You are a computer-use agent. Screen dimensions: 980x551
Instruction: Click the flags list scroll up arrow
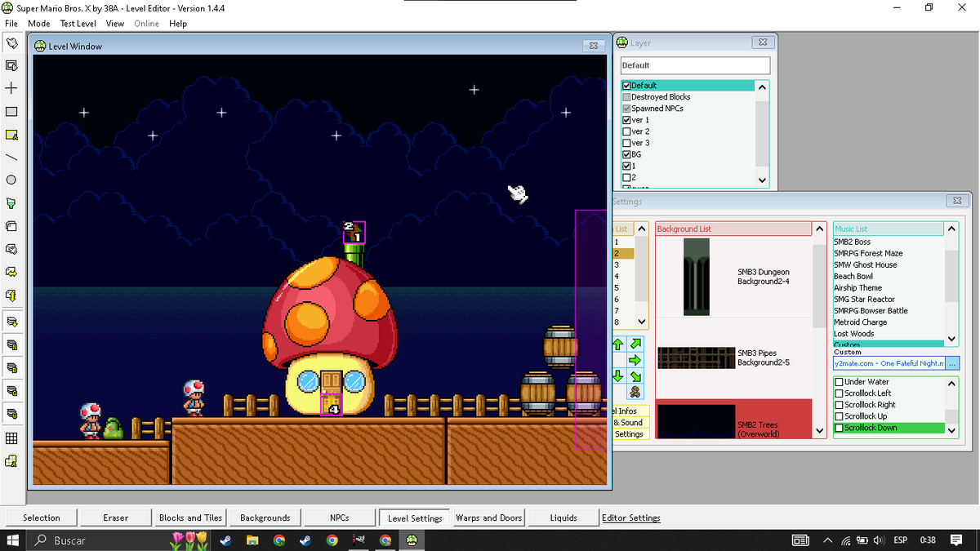tap(951, 383)
